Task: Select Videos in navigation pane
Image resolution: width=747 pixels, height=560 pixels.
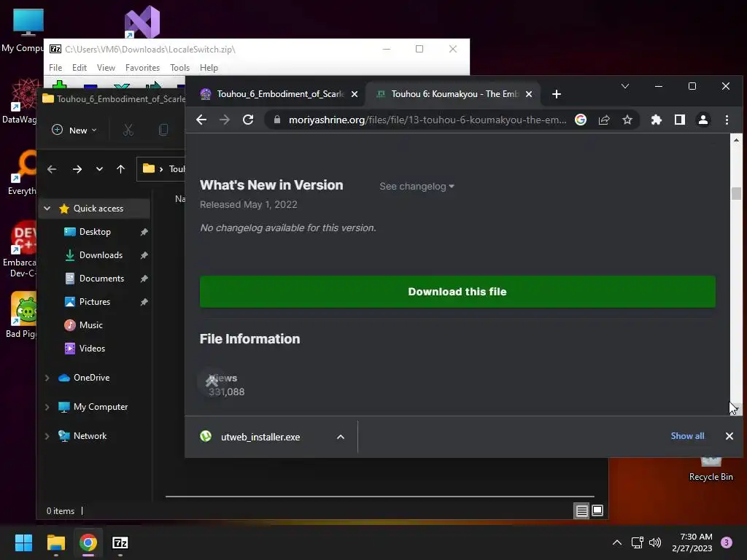Action: pos(92,349)
